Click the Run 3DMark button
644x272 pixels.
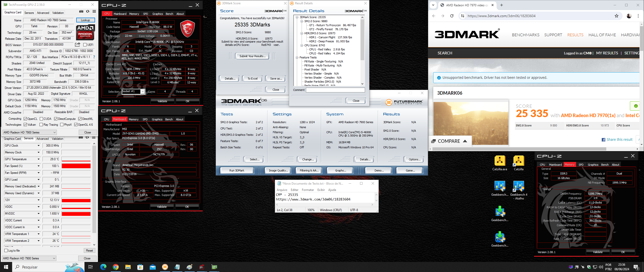(237, 171)
